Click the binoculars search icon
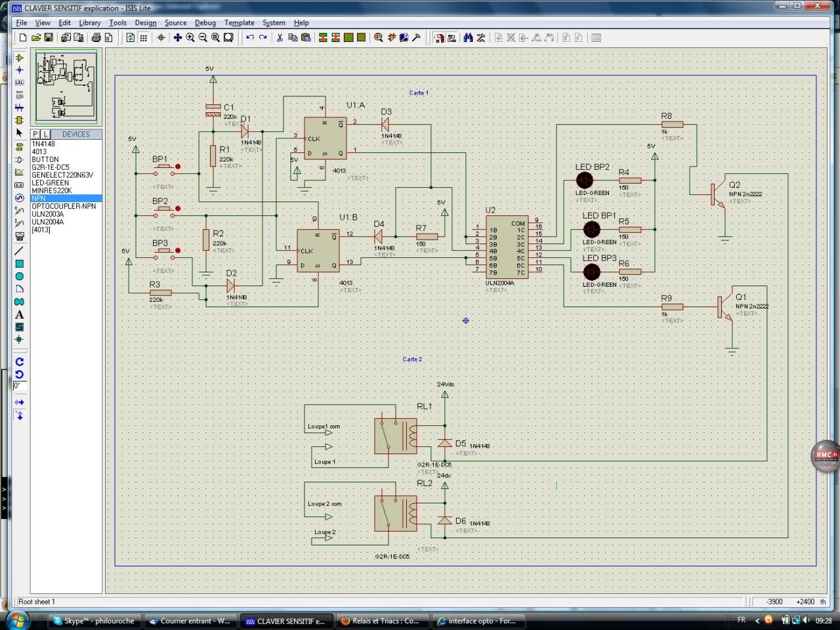This screenshot has height=630, width=840. 468,37
